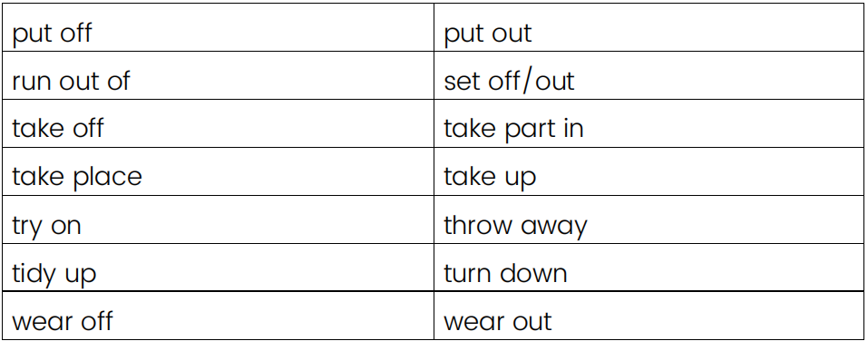Click the 'run out of' phrase
The width and height of the screenshot is (868, 341).
(x=71, y=82)
